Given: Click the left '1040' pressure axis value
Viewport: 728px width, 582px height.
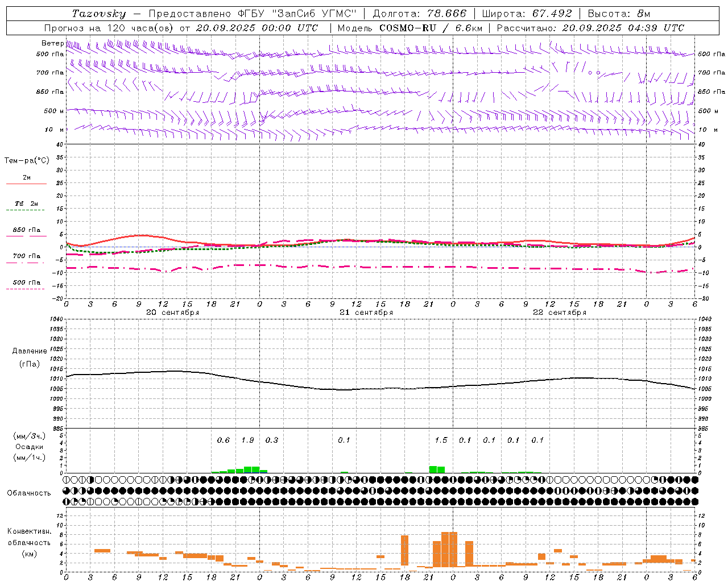Looking at the screenshot, I should [55, 319].
